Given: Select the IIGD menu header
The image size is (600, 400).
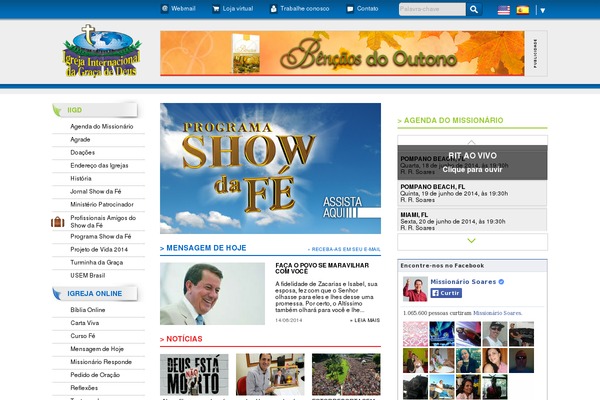Looking at the screenshot, I should coord(95,110).
